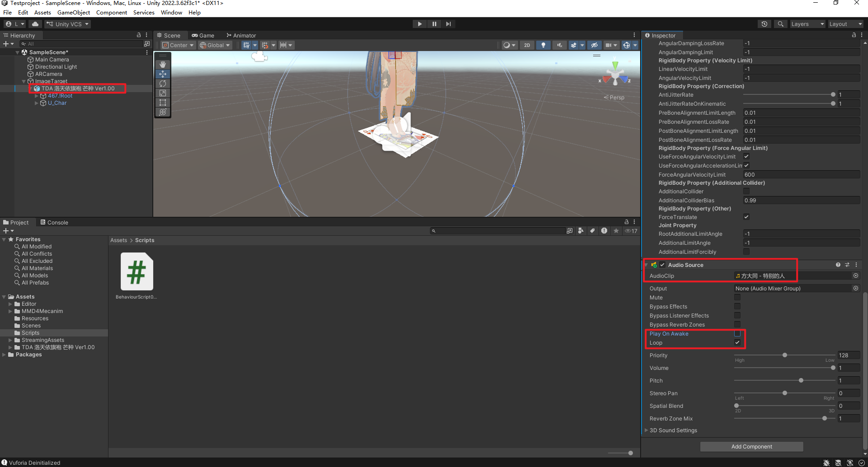Select the Transform tool
Screen dimensions: 868x467
tap(163, 112)
